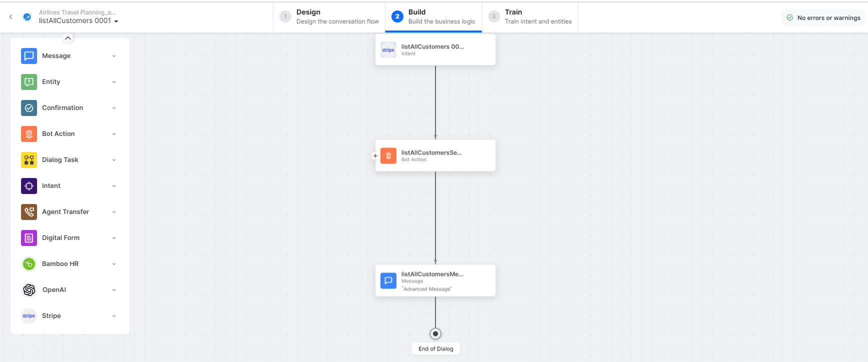Click the Message node type icon
The width and height of the screenshot is (868, 362).
pyautogui.click(x=29, y=56)
